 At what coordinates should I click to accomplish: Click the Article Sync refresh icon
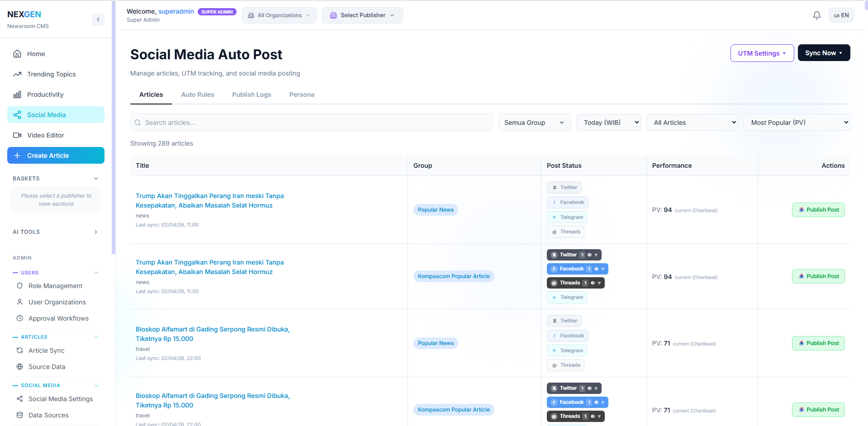pyautogui.click(x=19, y=350)
